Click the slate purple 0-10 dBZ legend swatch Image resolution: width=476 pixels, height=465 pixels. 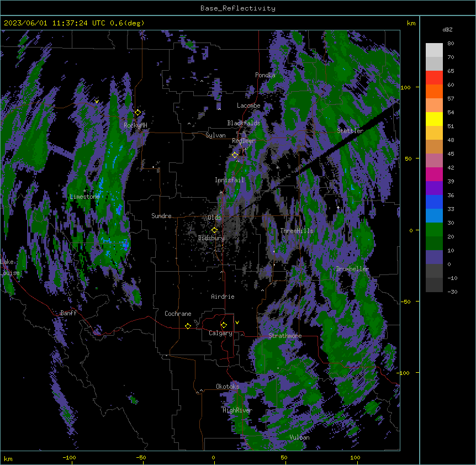[x=434, y=257]
